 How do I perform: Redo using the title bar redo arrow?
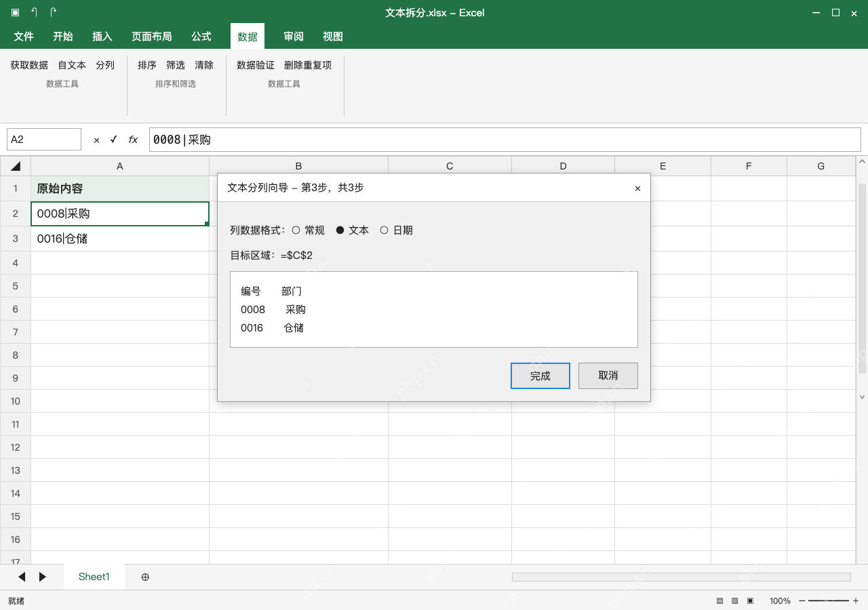(53, 12)
